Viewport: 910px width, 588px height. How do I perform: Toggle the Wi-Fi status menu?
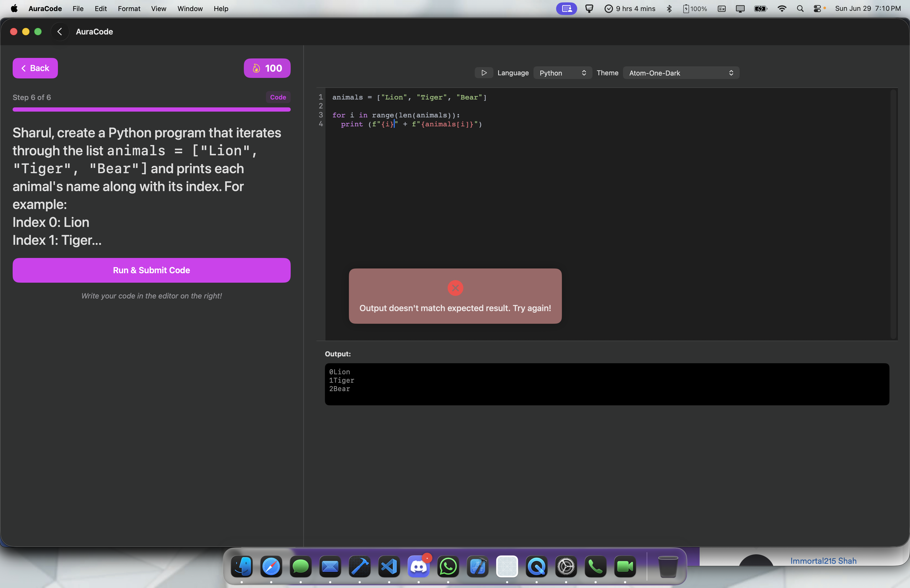click(x=782, y=9)
